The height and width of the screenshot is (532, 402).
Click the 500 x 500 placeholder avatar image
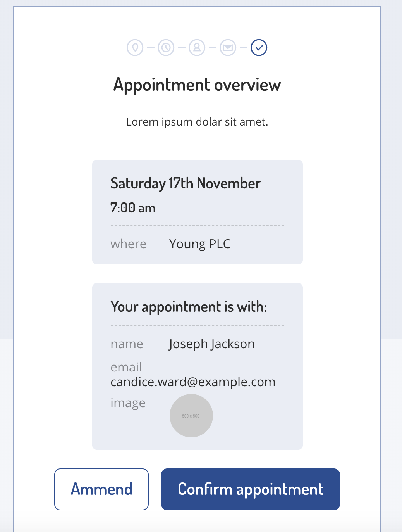[191, 416]
